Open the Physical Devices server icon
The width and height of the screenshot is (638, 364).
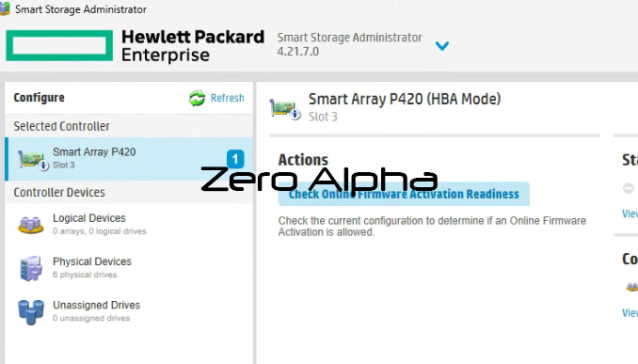(x=31, y=268)
